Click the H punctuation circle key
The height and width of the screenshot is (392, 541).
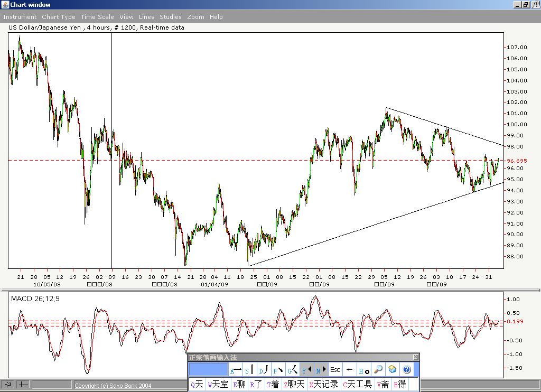point(363,370)
